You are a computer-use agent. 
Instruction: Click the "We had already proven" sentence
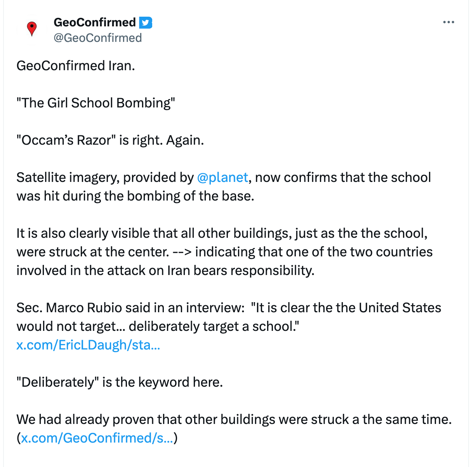[x=234, y=419]
